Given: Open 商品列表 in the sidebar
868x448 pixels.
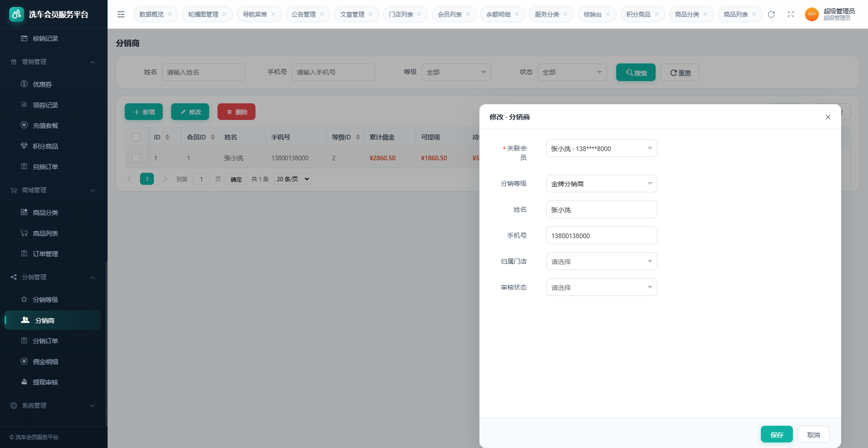Looking at the screenshot, I should coord(54,233).
